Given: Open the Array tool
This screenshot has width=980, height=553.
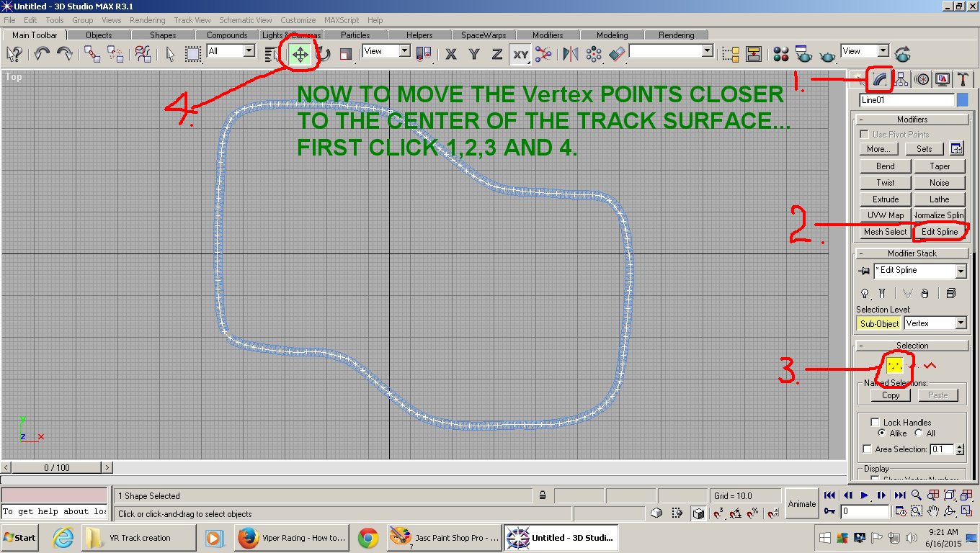Looking at the screenshot, I should [594, 53].
